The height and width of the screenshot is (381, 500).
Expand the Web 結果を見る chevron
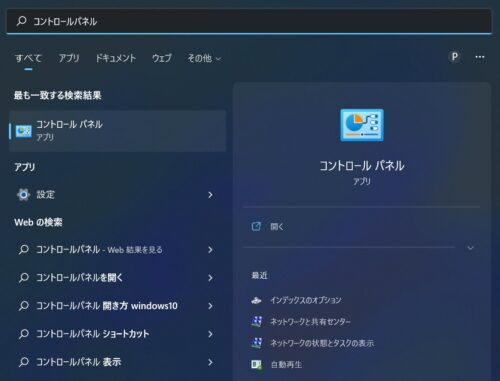210,250
